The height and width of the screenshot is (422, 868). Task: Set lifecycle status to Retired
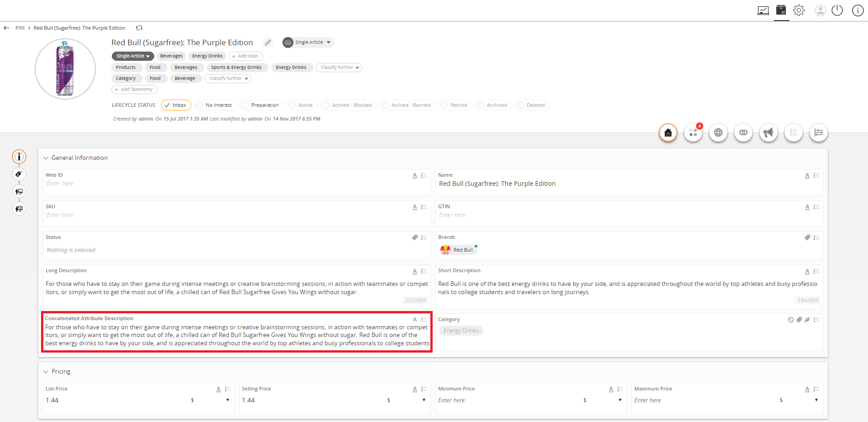pyautogui.click(x=455, y=105)
